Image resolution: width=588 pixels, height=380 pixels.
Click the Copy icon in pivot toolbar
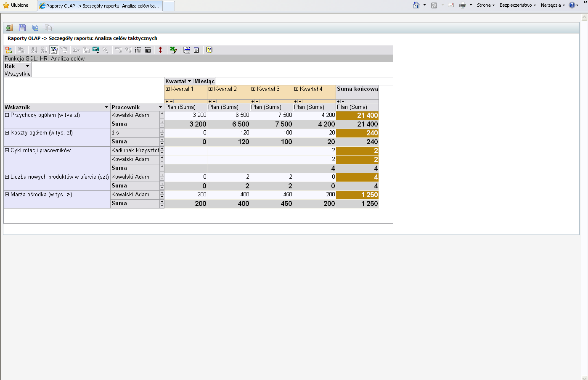[x=21, y=50]
